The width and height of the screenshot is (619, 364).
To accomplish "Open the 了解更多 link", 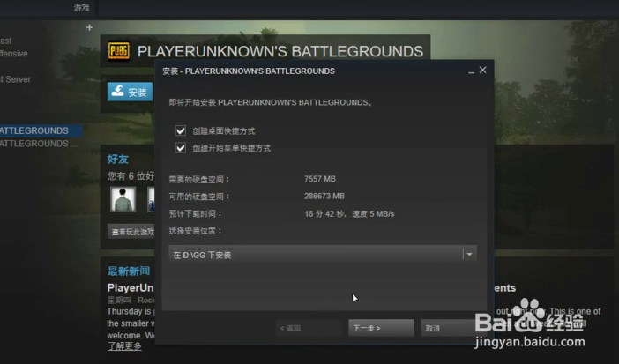I will pyautogui.click(x=124, y=346).
